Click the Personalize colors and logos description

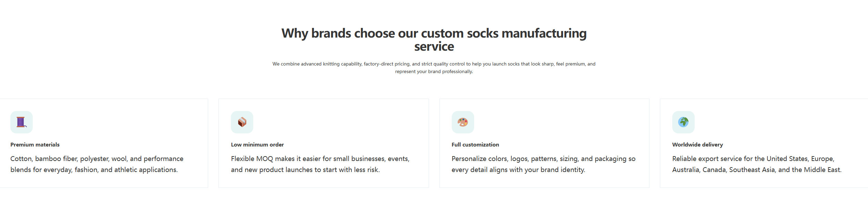tap(543, 164)
